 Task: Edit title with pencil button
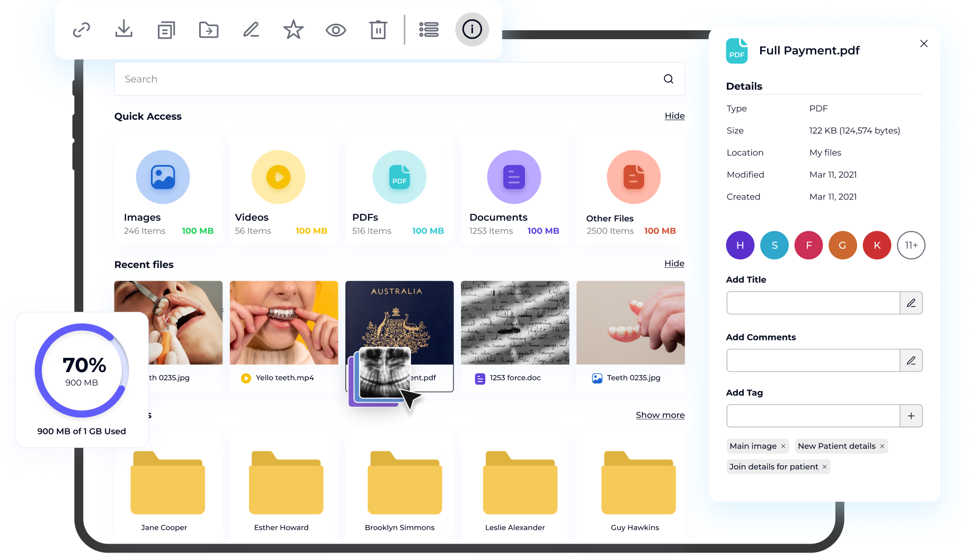click(911, 303)
